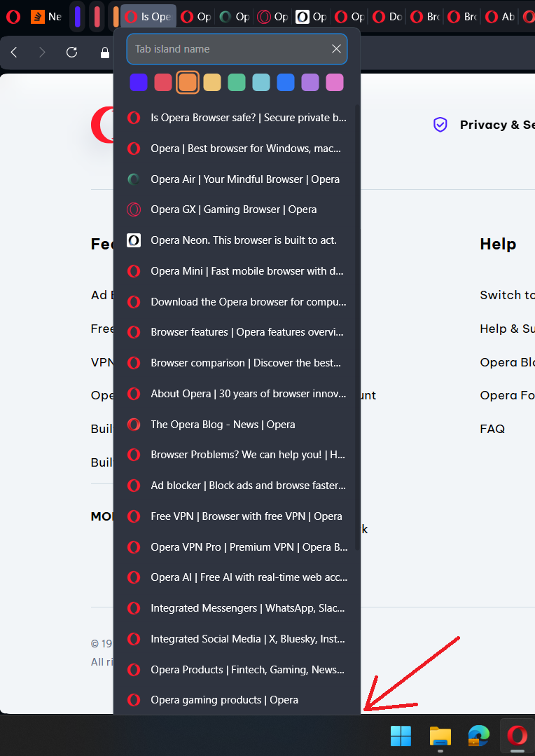This screenshot has height=756, width=535.
Task: Click the browser Back arrow
Action: pyautogui.click(x=14, y=53)
